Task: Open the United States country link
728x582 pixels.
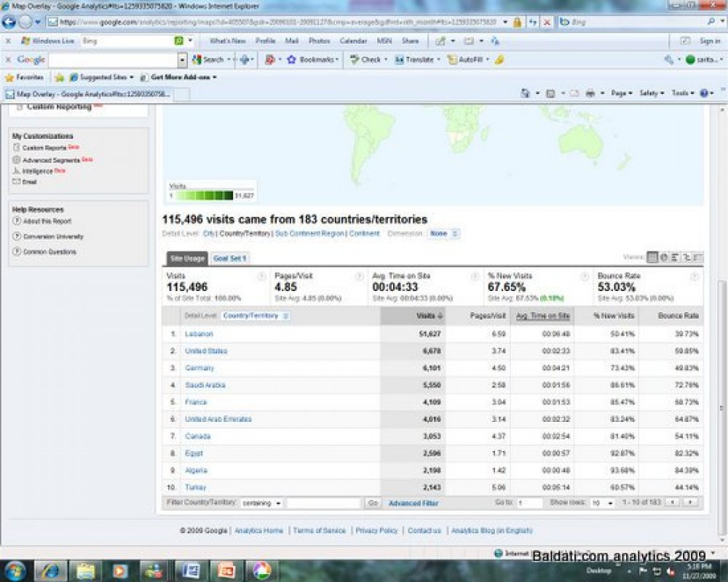Action: click(x=206, y=351)
